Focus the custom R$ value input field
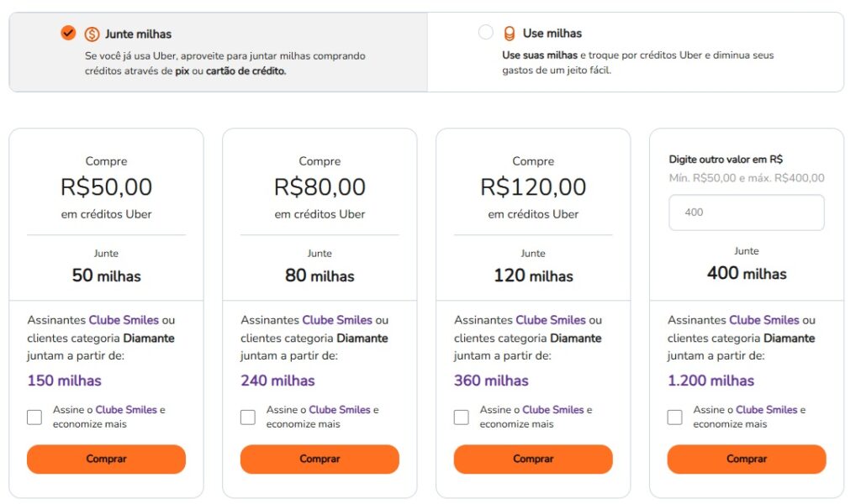This screenshot has height=504, width=861. pyautogui.click(x=746, y=213)
